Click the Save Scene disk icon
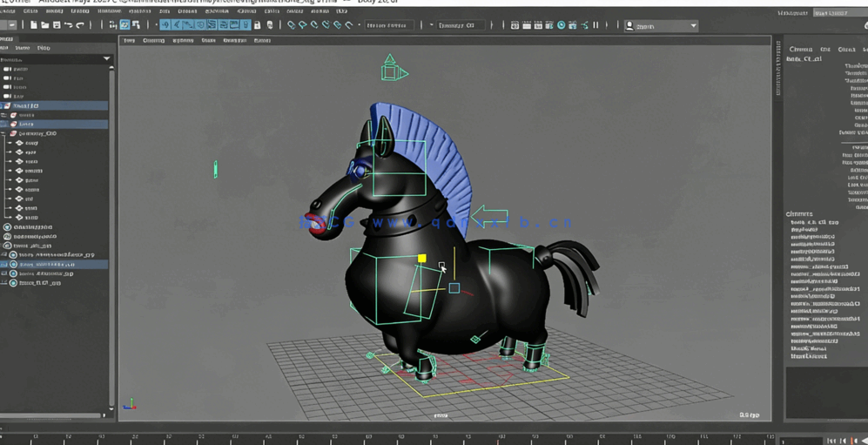Screen dimensions: 868x445 pyautogui.click(x=57, y=25)
